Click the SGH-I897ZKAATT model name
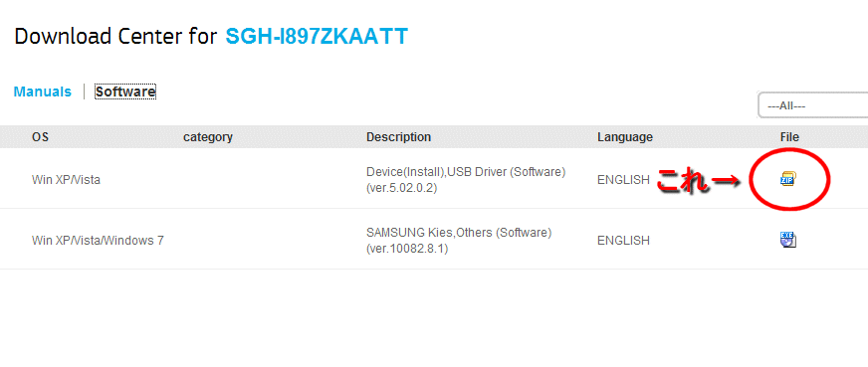Screen dimensions: 868x367 click(x=317, y=36)
